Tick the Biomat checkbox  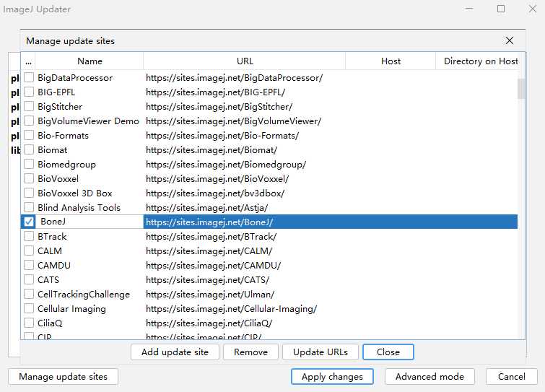point(29,149)
